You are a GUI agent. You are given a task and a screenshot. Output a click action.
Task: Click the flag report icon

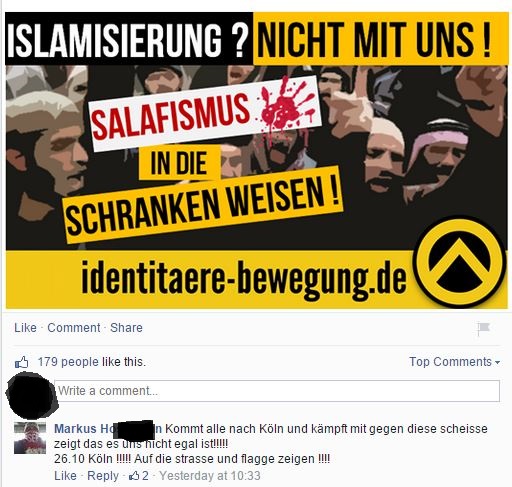(483, 328)
